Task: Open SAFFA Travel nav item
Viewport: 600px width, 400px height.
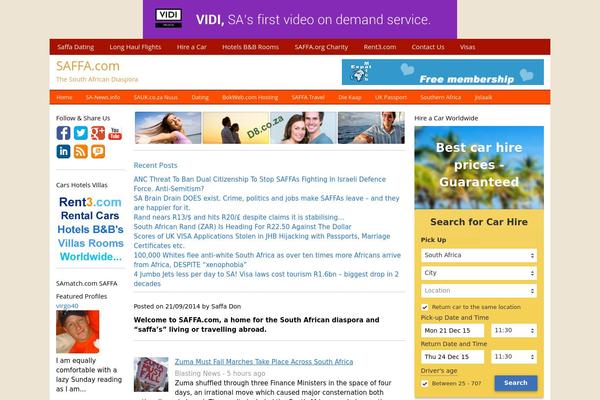Action: pyautogui.click(x=308, y=97)
